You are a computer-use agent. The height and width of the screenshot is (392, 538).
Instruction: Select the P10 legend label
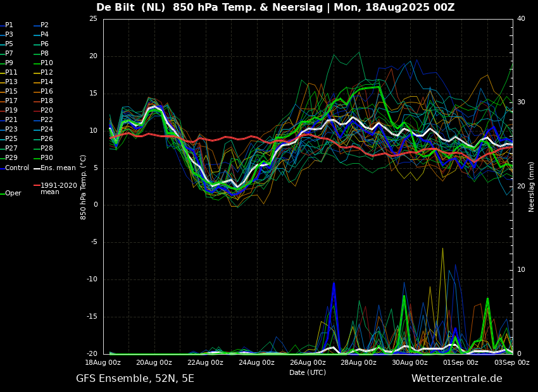pos(47,63)
